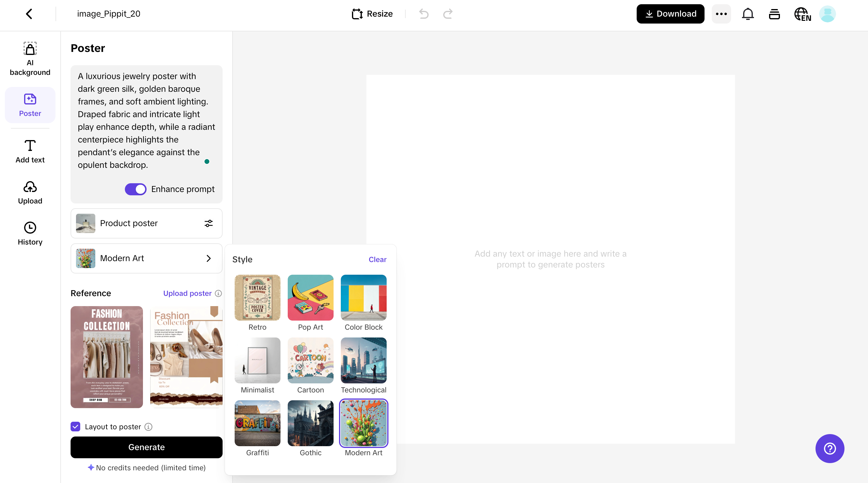This screenshot has width=868, height=483.
Task: Switch to the Poster sidebar tab
Action: (30, 105)
